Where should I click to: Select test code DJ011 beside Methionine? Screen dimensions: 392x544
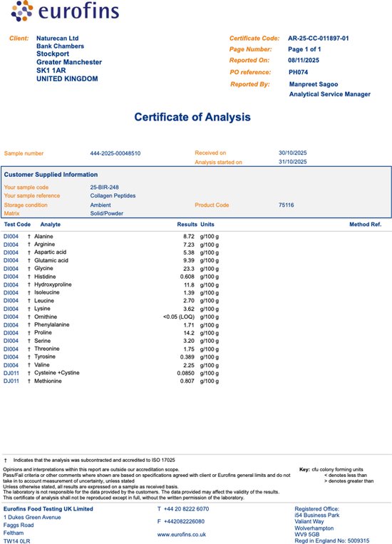pos(11,381)
